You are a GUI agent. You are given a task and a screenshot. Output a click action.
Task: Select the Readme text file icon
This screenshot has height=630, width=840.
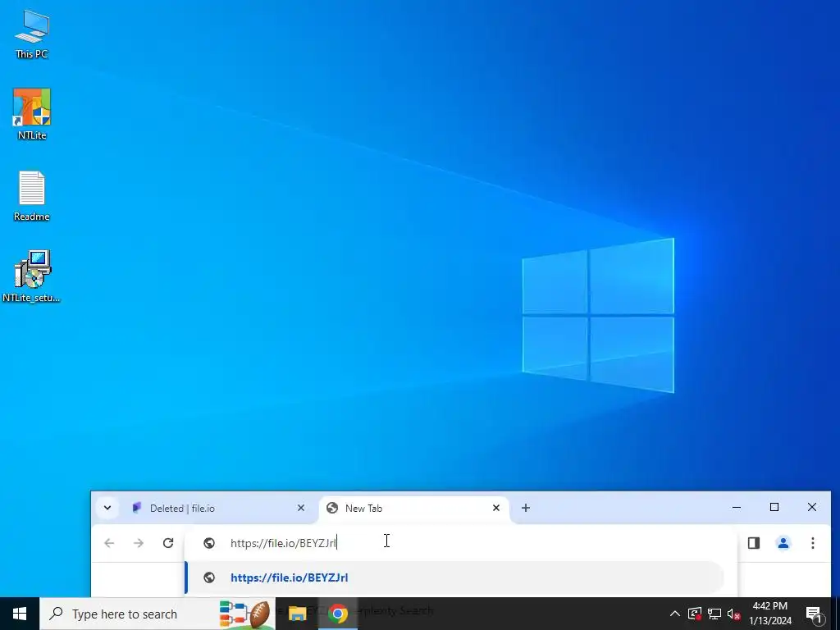pyautogui.click(x=32, y=195)
